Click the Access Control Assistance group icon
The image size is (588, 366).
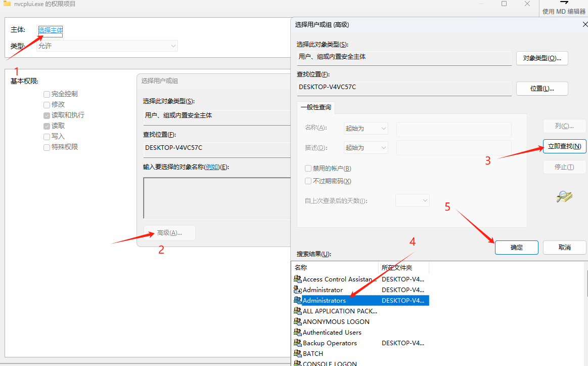click(x=298, y=279)
